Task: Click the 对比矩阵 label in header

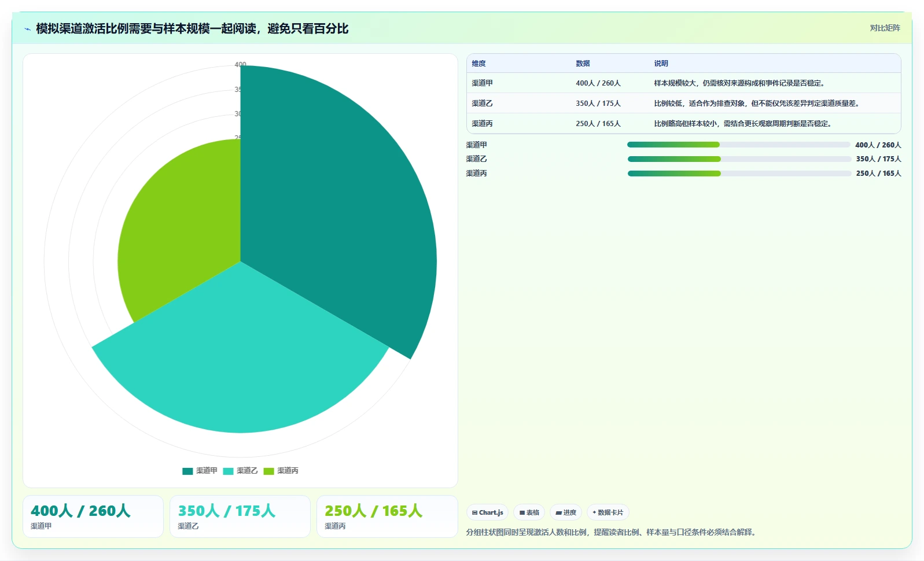Action: (885, 28)
